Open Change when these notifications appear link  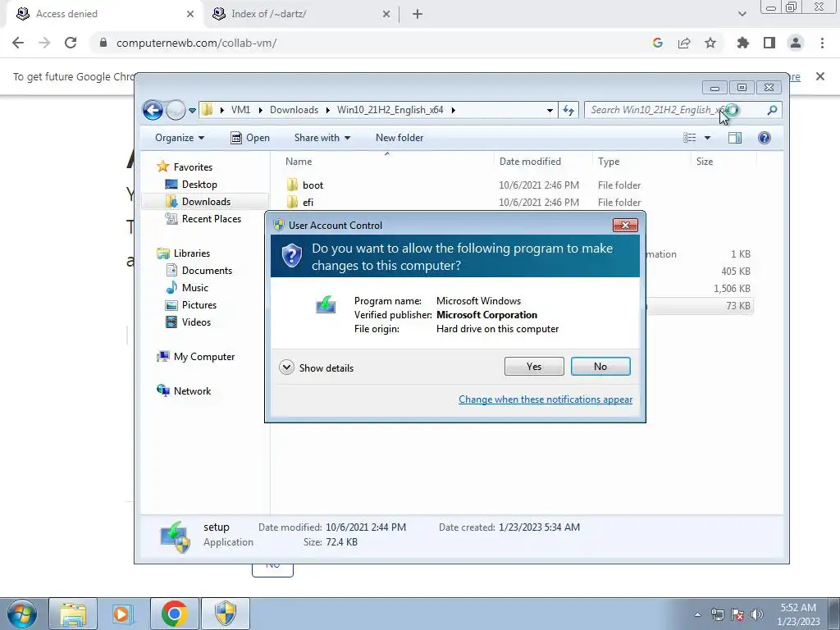[546, 399]
